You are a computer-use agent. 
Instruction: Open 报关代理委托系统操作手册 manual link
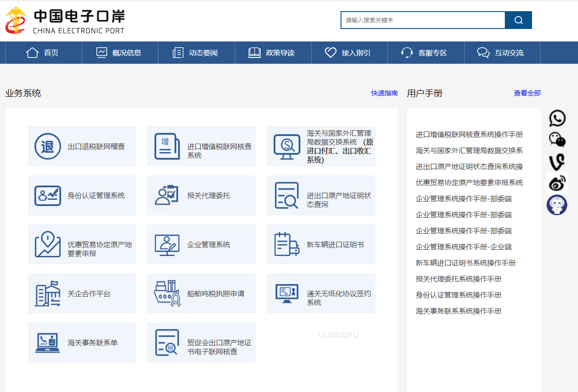point(458,279)
